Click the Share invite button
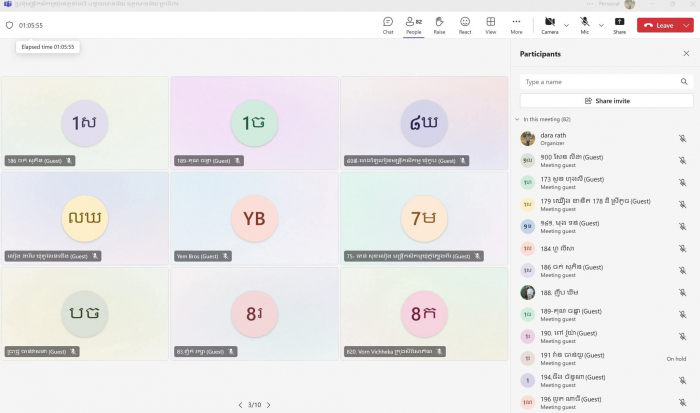The width and height of the screenshot is (700, 413). tap(606, 101)
